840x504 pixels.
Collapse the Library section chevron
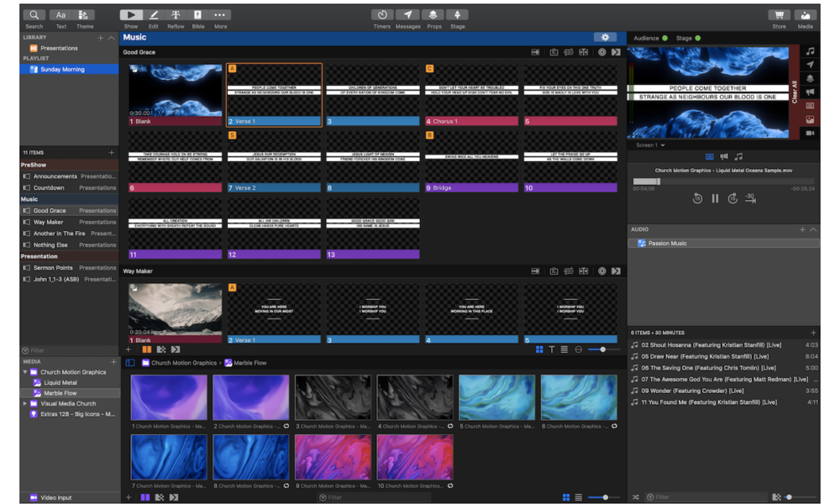[112, 38]
